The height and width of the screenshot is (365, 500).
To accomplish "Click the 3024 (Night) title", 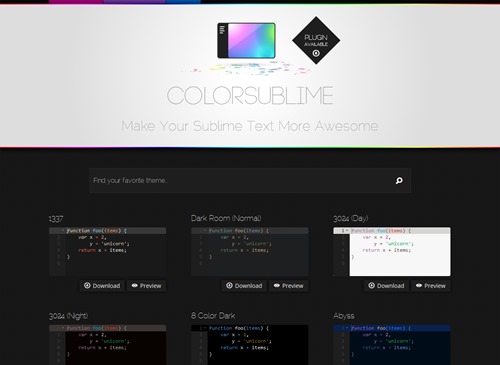I will click(69, 316).
